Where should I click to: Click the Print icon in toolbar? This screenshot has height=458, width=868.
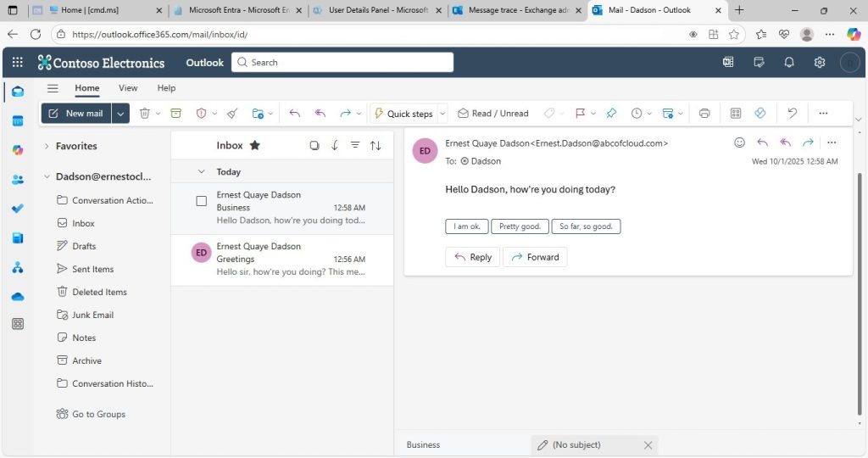click(704, 114)
